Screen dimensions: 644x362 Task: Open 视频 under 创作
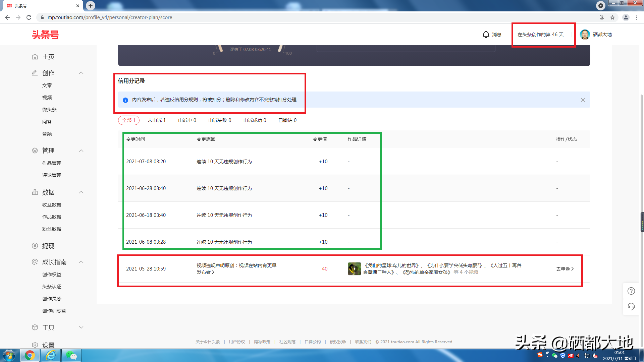click(47, 98)
